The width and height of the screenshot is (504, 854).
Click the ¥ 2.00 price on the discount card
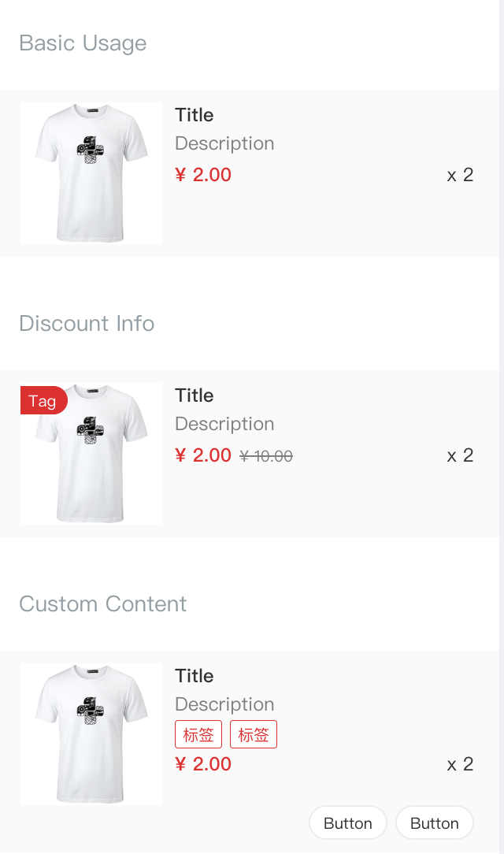pyautogui.click(x=203, y=455)
